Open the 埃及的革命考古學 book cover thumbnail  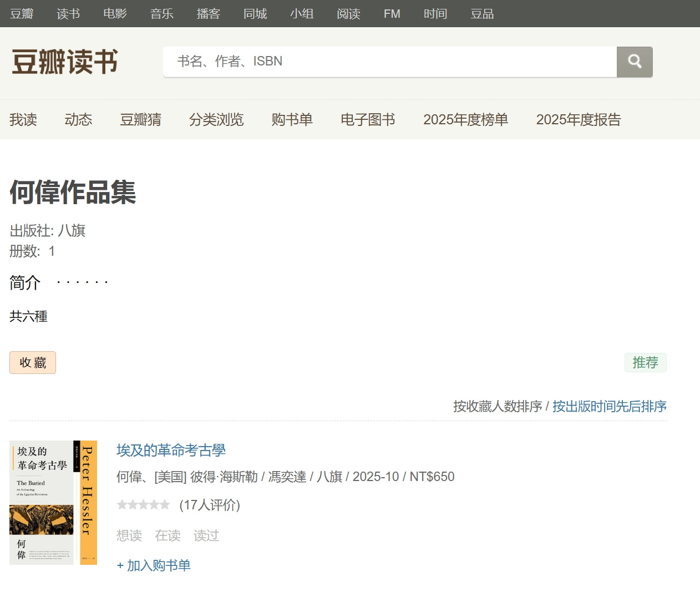[x=53, y=503]
